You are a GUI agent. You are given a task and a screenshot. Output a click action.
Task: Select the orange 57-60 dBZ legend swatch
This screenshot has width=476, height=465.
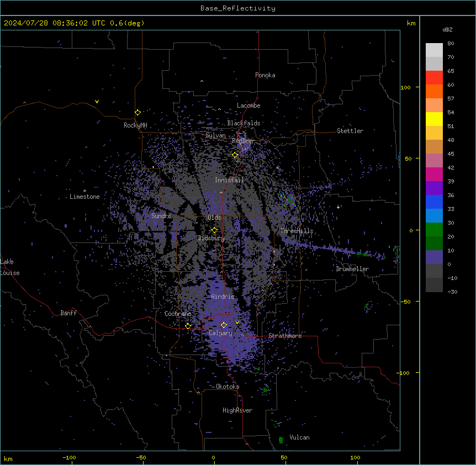pos(434,91)
